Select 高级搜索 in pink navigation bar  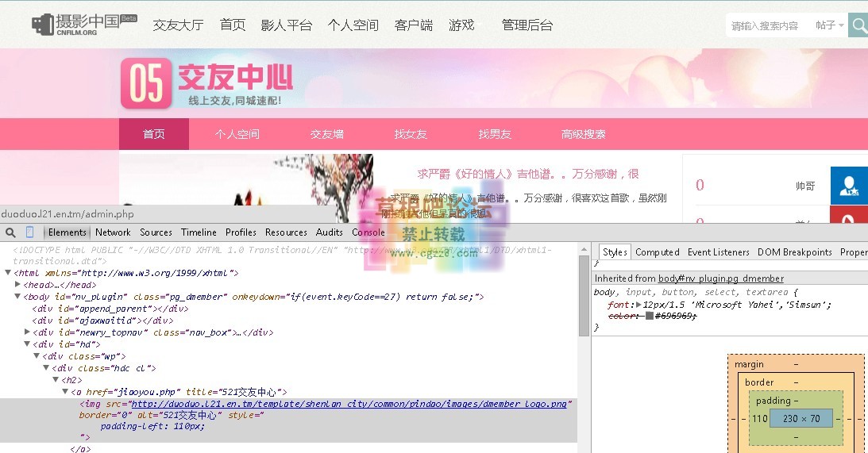tap(584, 134)
